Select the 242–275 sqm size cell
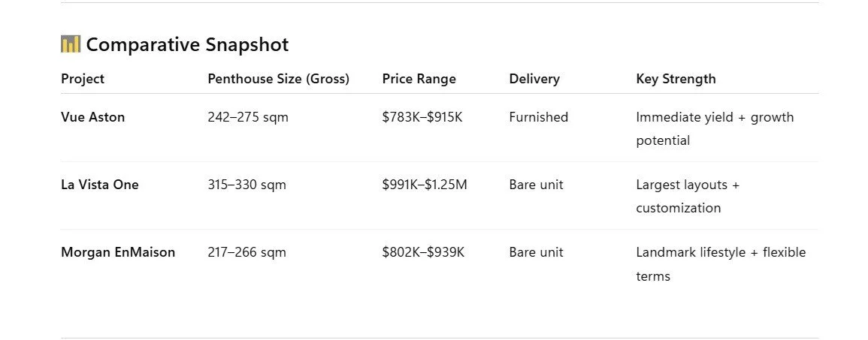Image resolution: width=868 pixels, height=340 pixels. 248,118
